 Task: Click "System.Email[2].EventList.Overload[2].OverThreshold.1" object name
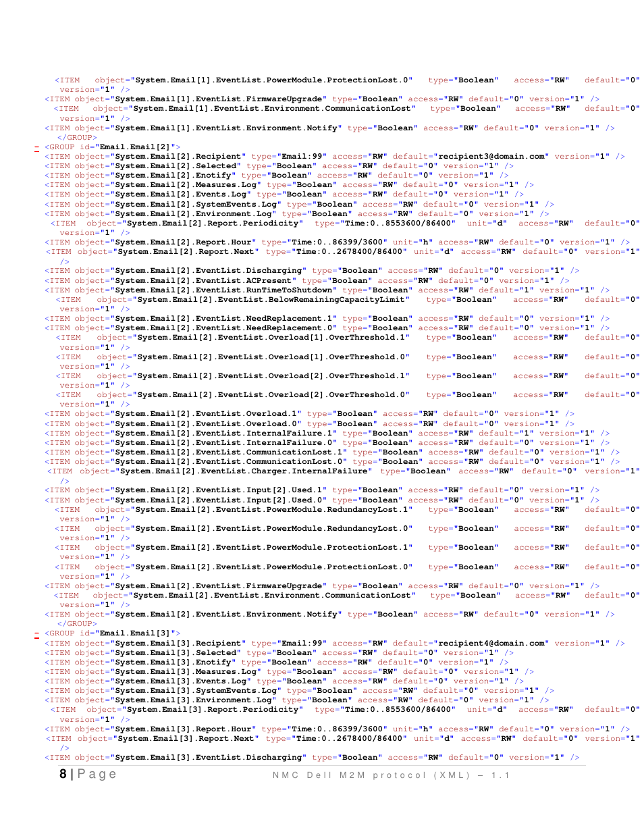pos(272,376)
